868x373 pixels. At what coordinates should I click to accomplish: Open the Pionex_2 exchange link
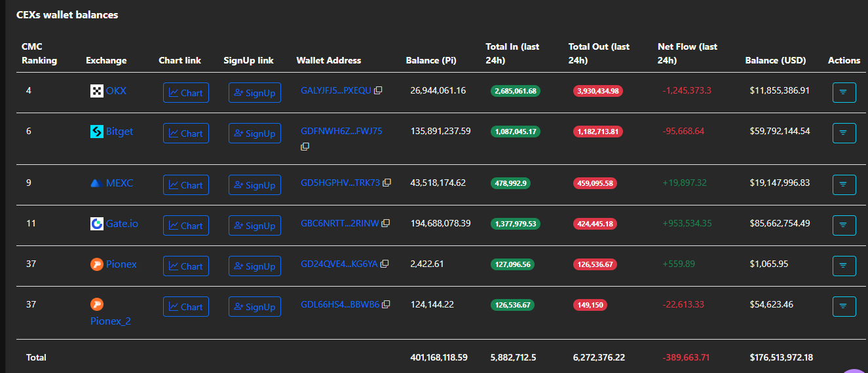[x=111, y=321]
